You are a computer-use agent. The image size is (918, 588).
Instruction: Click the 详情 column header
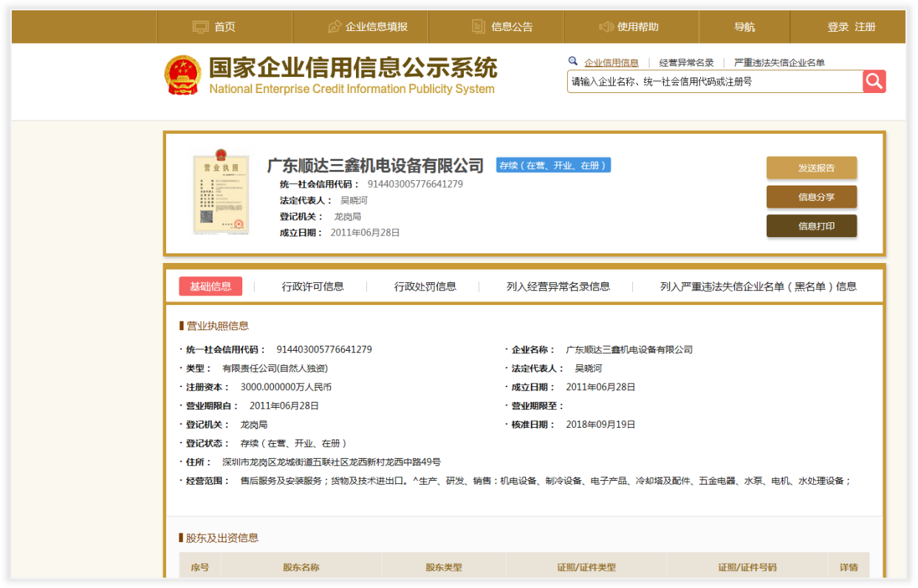point(849,567)
